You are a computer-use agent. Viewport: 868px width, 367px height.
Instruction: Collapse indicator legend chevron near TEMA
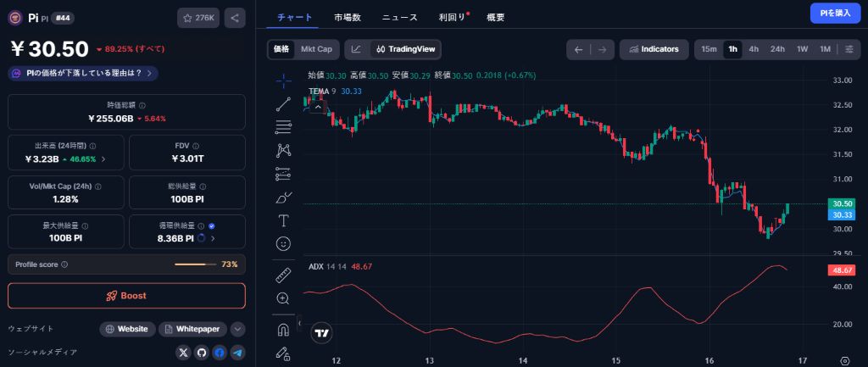coord(319,107)
